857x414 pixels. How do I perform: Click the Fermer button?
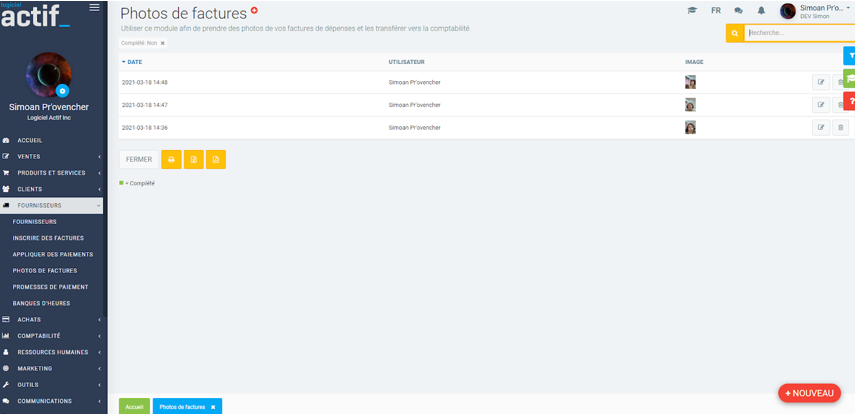coord(139,159)
